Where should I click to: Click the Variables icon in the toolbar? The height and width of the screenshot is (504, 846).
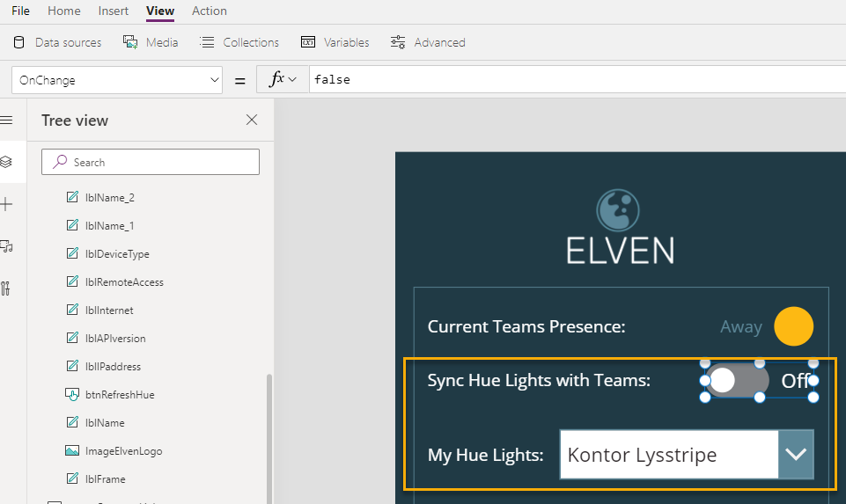308,42
